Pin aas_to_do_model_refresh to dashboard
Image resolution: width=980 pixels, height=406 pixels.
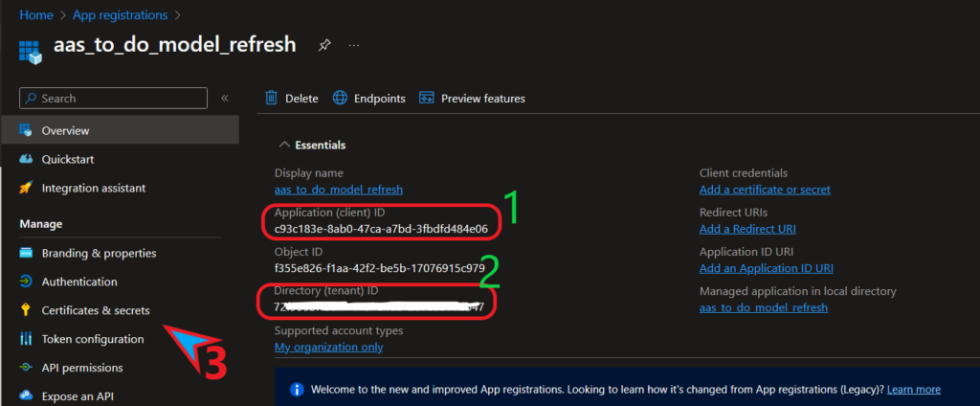pyautogui.click(x=324, y=46)
